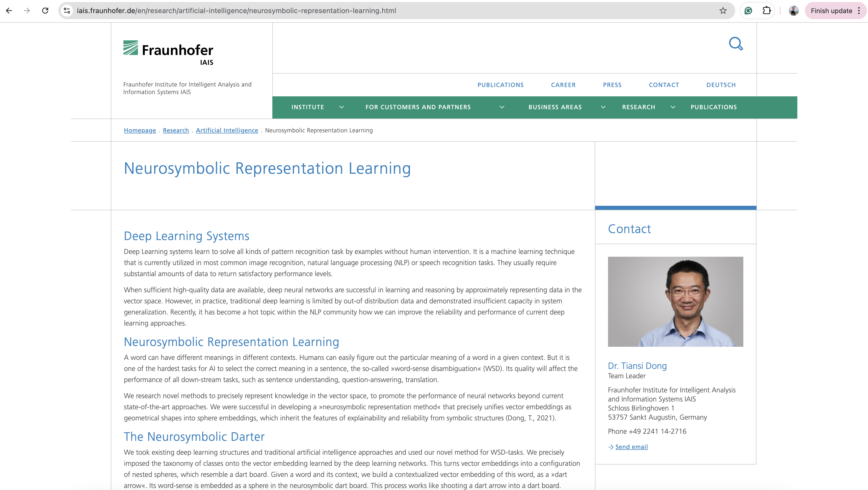
Task: Expand For Customers and Partners chevron
Action: (502, 107)
